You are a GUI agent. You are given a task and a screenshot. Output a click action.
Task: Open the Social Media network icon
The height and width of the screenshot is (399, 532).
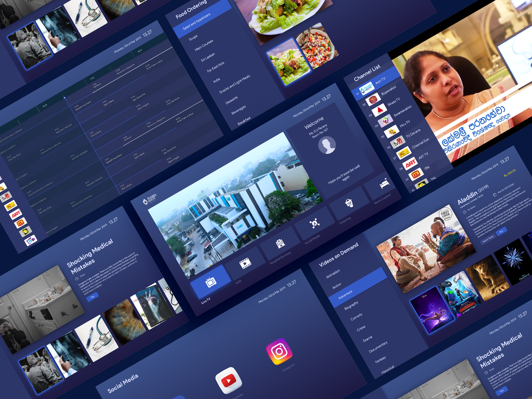tap(314, 223)
